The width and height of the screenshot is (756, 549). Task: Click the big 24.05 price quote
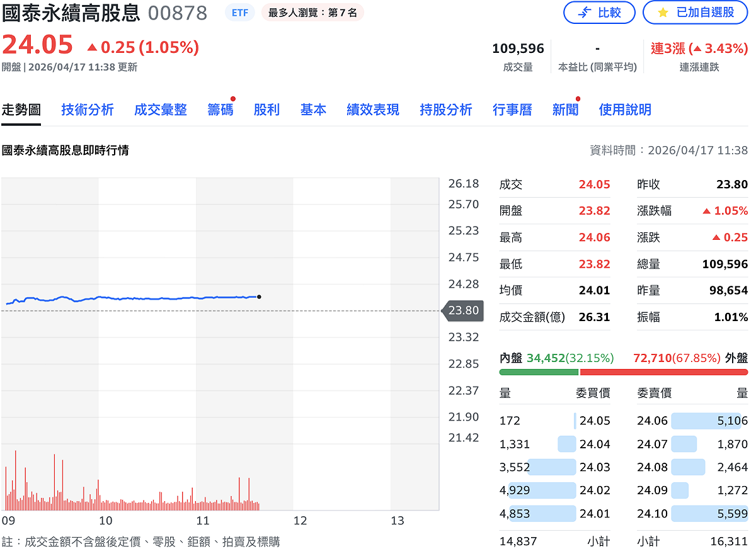[38, 46]
